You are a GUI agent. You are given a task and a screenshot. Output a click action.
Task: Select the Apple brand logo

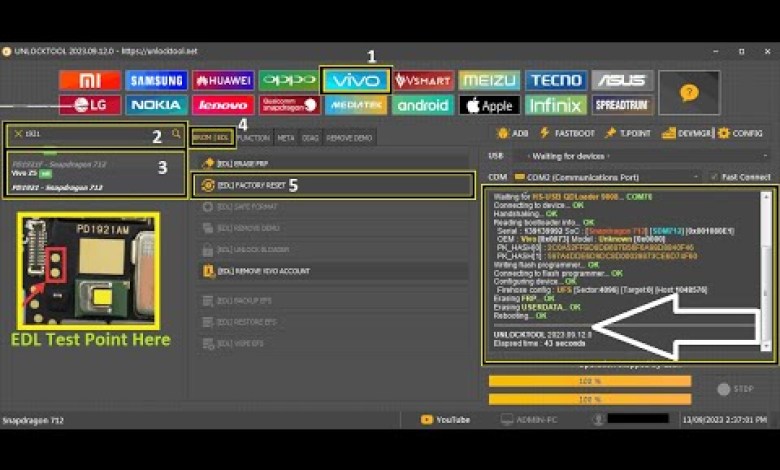click(489, 105)
